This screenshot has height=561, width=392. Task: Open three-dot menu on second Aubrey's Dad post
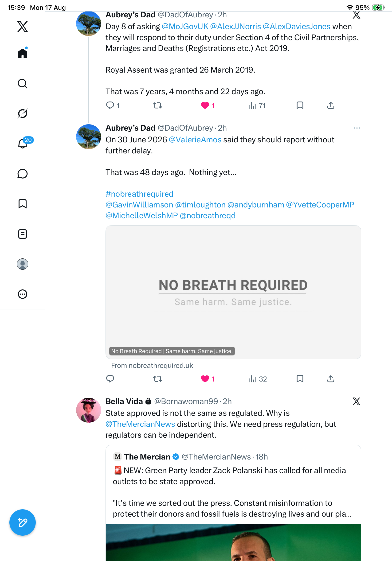tap(357, 128)
